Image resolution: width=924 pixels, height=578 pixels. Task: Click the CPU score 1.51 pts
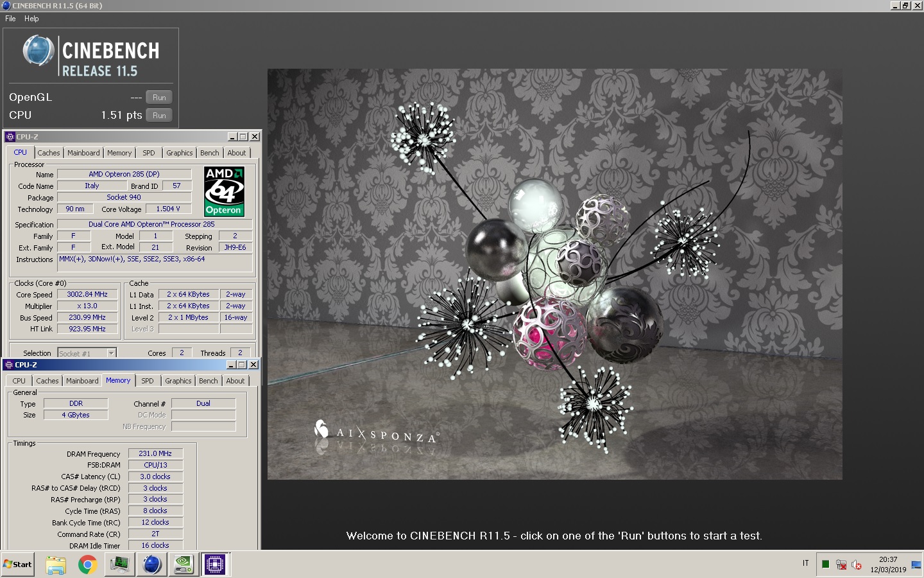[121, 115]
